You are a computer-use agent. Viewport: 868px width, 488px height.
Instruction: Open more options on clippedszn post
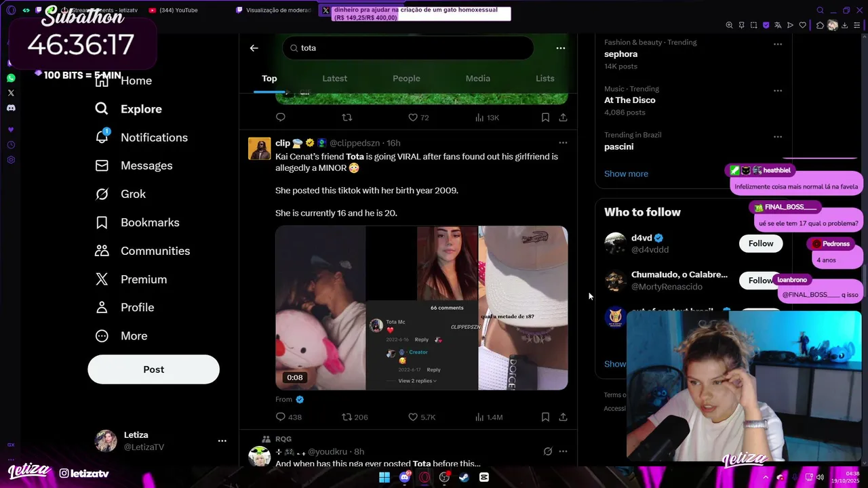[x=563, y=143]
